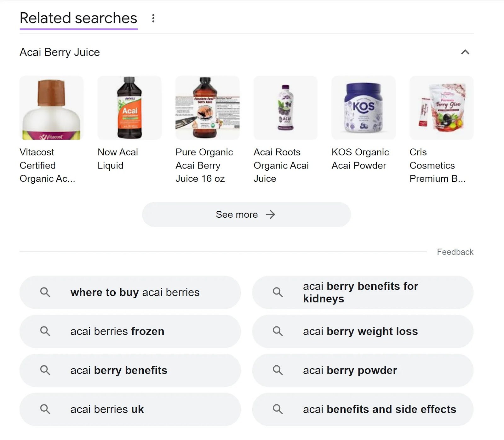504x440 pixels.
Task: Select the "where to buy acai berries" suggestion
Action: (x=135, y=292)
